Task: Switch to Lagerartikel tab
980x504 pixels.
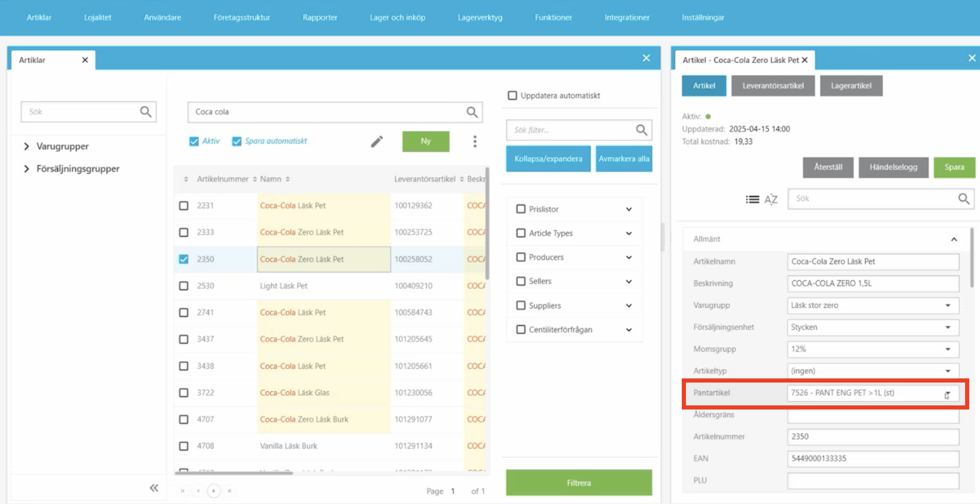Action: click(851, 86)
